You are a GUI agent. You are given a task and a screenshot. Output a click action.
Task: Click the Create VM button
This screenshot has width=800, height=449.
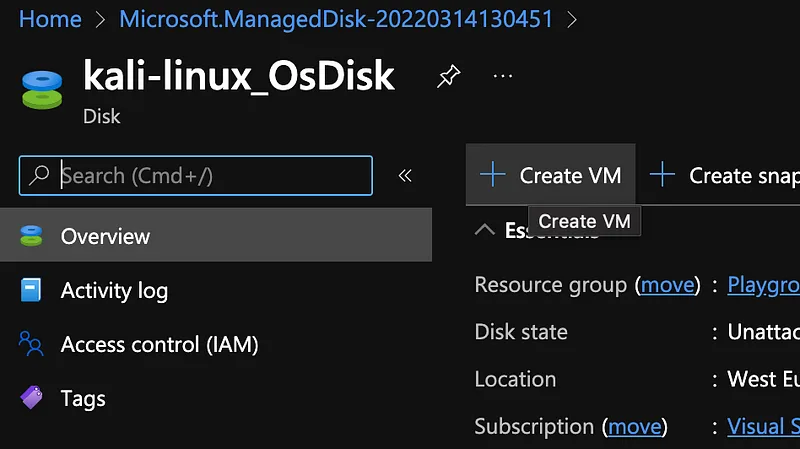(551, 175)
